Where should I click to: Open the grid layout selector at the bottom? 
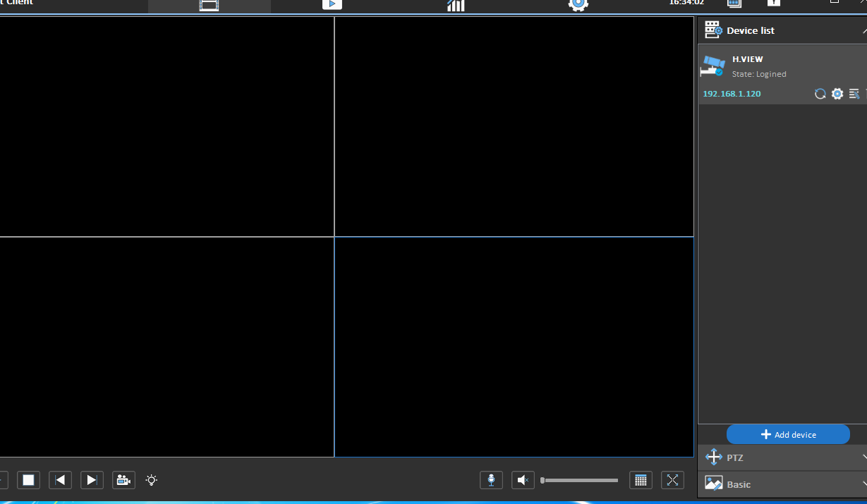[641, 480]
